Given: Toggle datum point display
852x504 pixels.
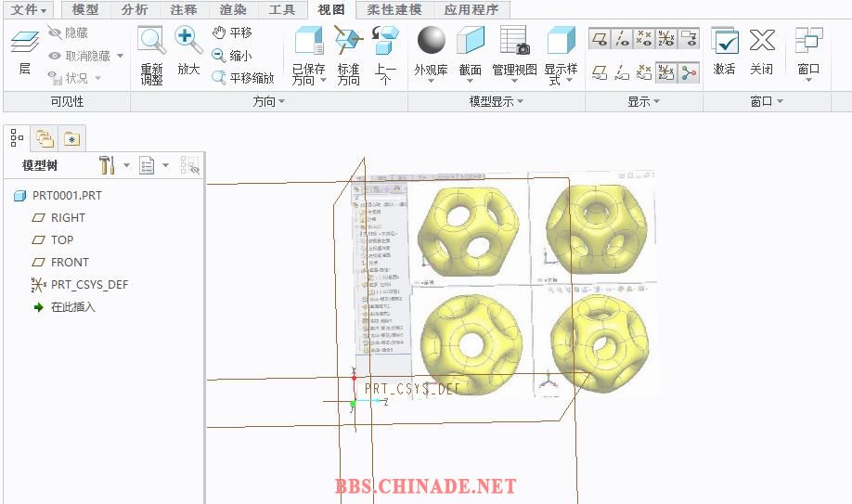Looking at the screenshot, I should pos(644,38).
